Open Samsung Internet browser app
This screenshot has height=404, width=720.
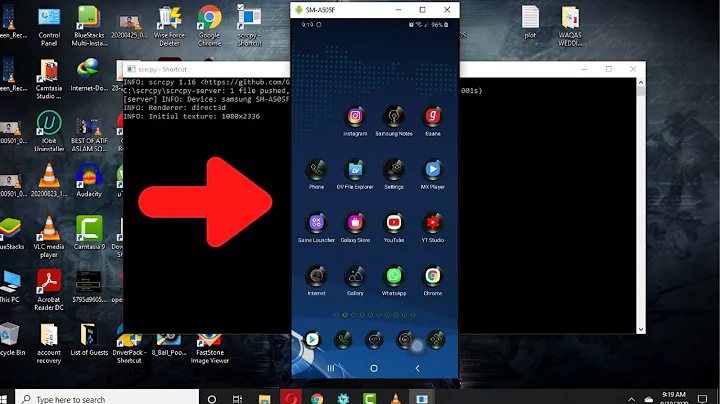pos(316,276)
